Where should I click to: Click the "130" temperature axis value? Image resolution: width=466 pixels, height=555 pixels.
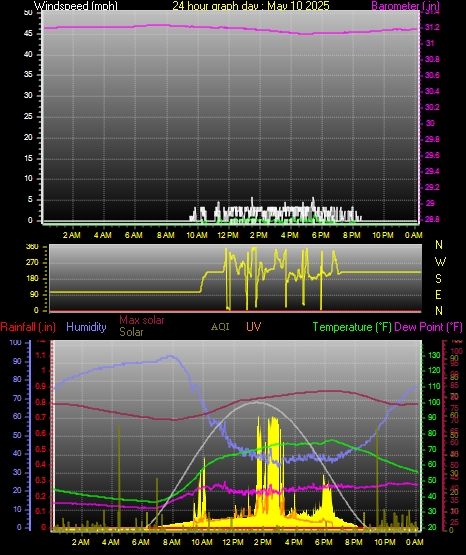pos(434,355)
